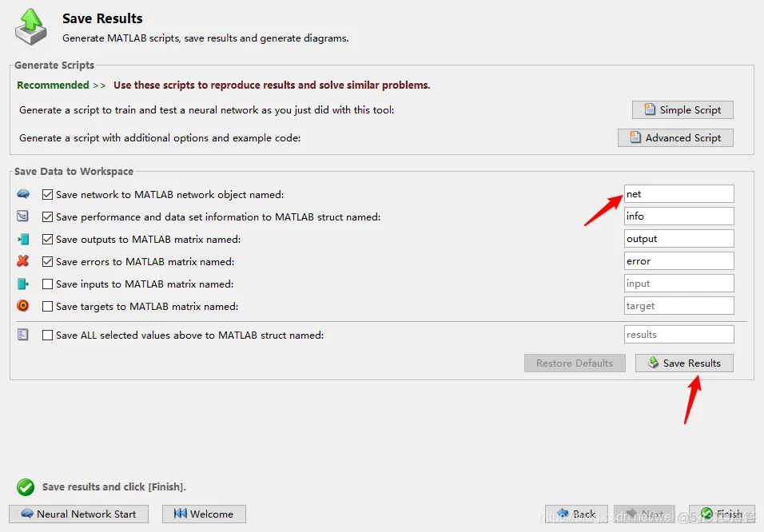Viewport: 764px width, 532px height.
Task: Uncheck Save network to MATLAB network object
Action: pyautogui.click(x=47, y=194)
